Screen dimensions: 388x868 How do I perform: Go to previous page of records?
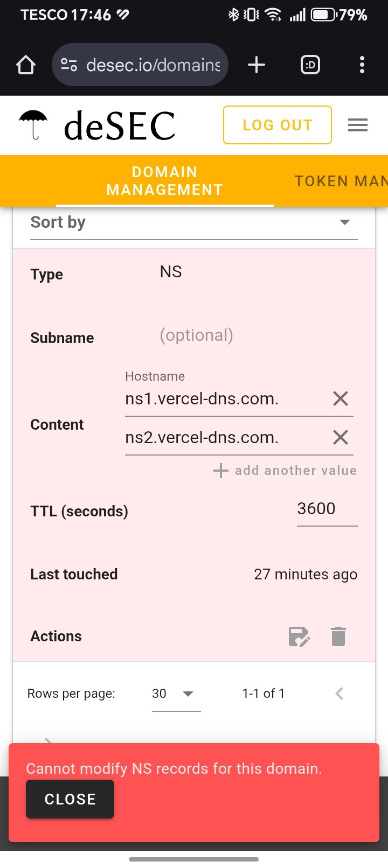(x=339, y=694)
